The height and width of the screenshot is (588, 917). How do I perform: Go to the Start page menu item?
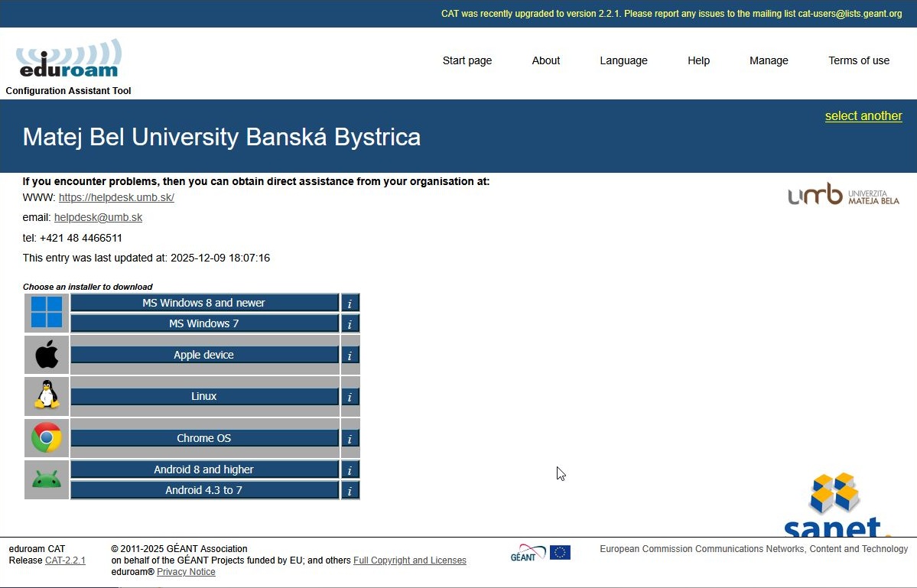pyautogui.click(x=467, y=60)
